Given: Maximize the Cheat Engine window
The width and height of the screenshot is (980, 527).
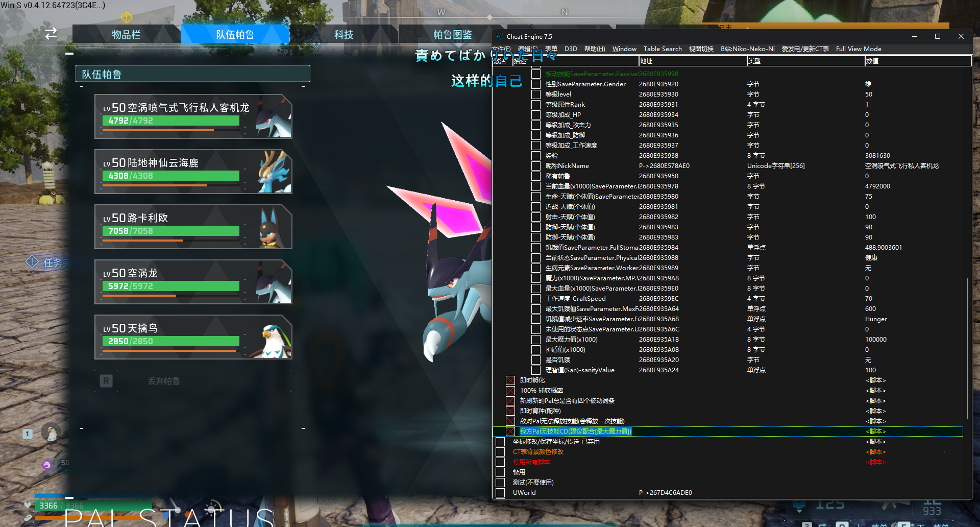Looking at the screenshot, I should 938,36.
